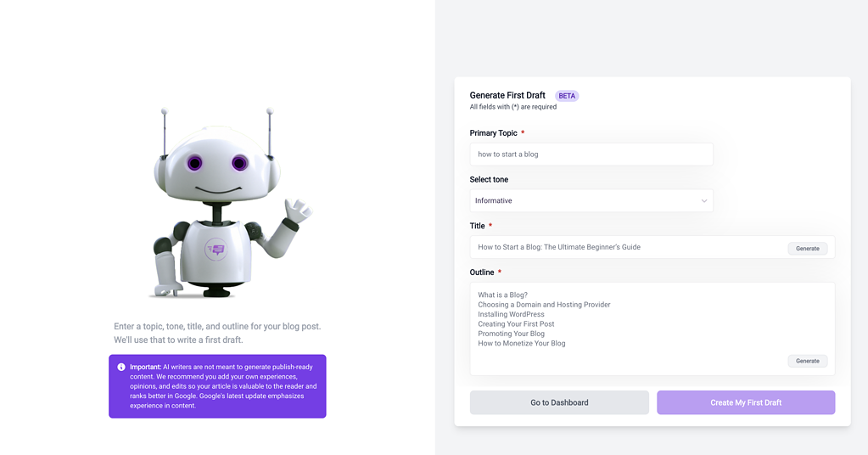Click the info icon in Important notice
The image size is (868, 455).
(x=121, y=367)
